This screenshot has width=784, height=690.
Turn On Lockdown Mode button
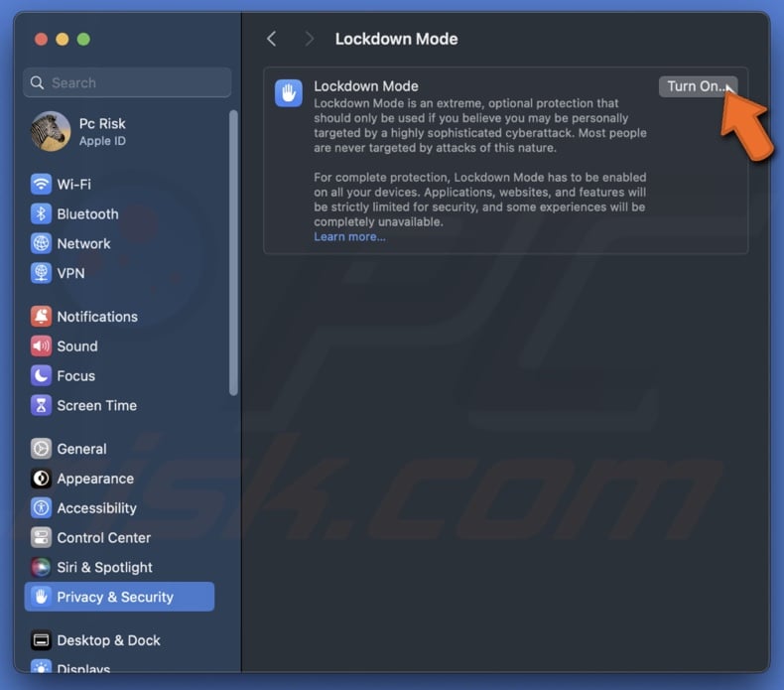pos(698,86)
